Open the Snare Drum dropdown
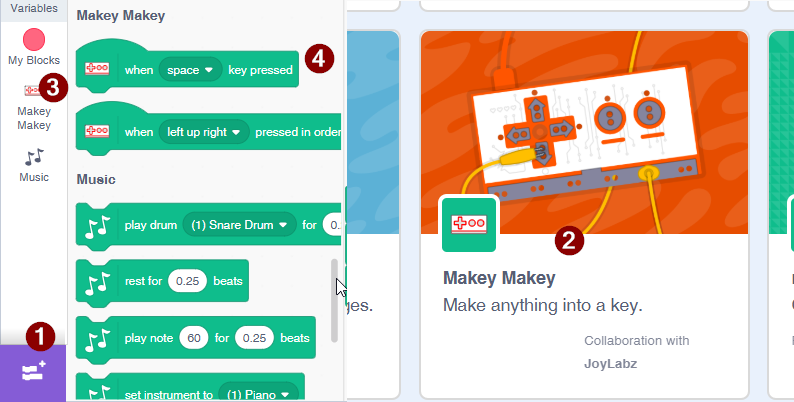This screenshot has width=794, height=402. click(240, 225)
